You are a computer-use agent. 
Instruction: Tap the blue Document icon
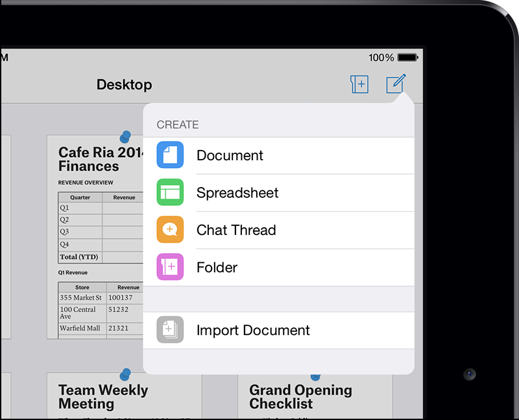point(170,154)
